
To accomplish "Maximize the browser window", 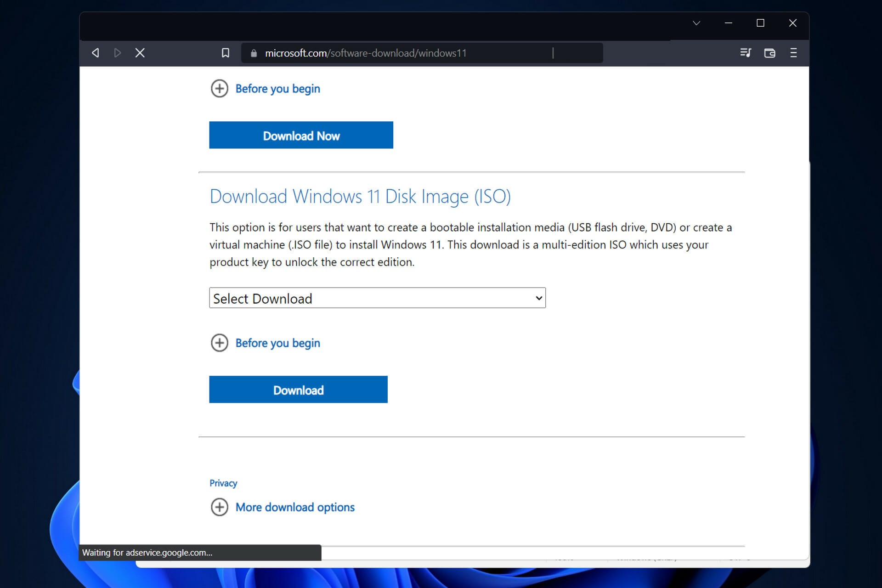I will click(760, 23).
